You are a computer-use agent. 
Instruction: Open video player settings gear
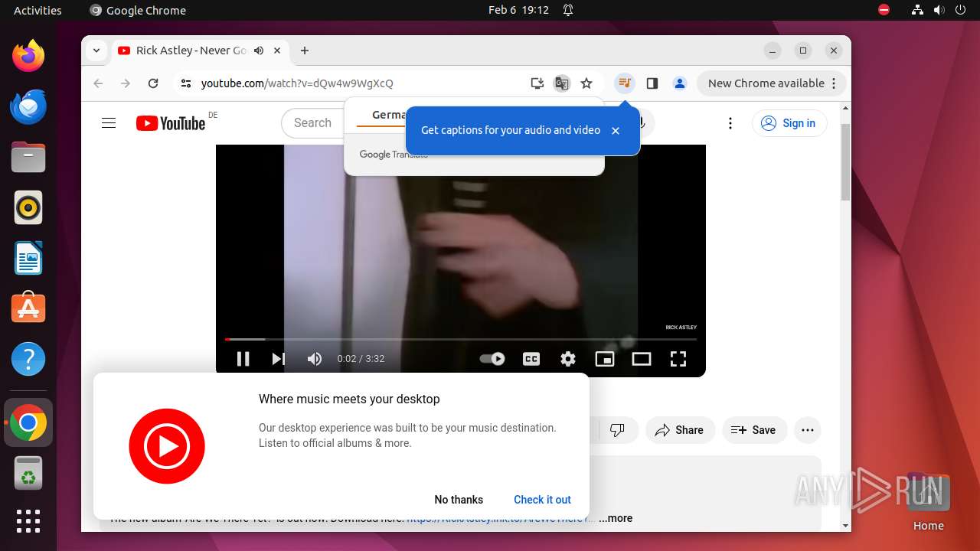[x=568, y=359]
